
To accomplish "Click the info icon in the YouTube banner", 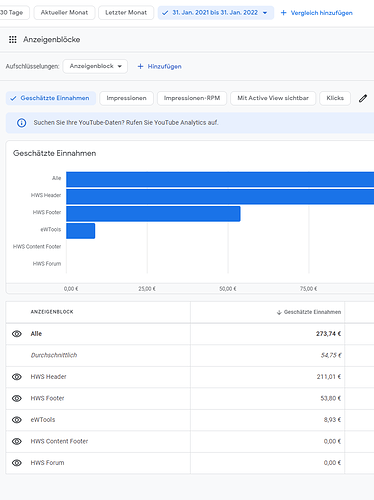I will point(22,123).
